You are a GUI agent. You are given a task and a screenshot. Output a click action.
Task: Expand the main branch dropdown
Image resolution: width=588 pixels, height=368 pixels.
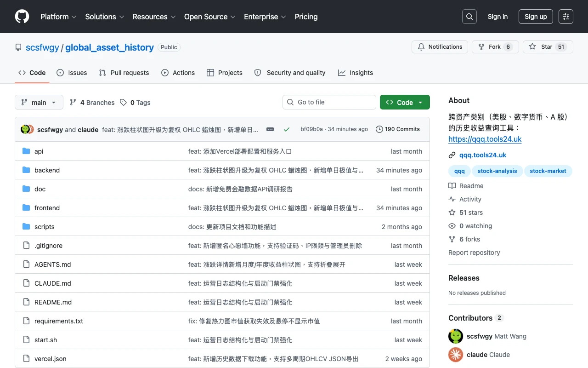(x=39, y=102)
